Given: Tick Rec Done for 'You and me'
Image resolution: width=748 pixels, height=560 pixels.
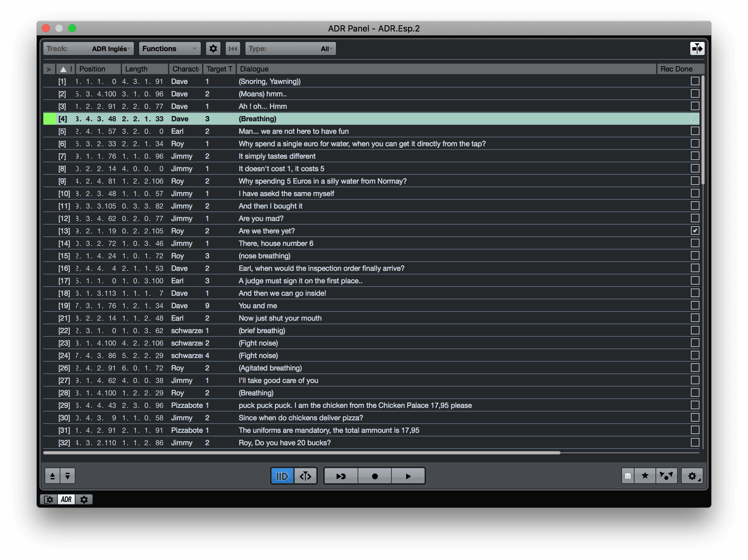Looking at the screenshot, I should coord(695,306).
